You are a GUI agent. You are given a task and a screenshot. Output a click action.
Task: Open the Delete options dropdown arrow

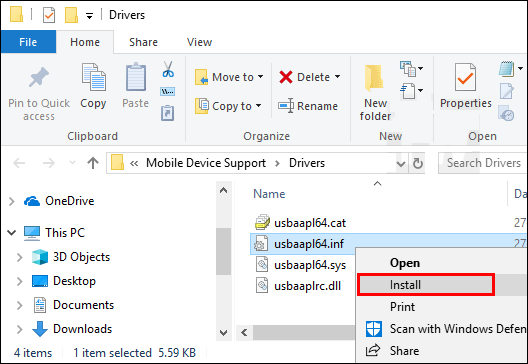(x=337, y=77)
